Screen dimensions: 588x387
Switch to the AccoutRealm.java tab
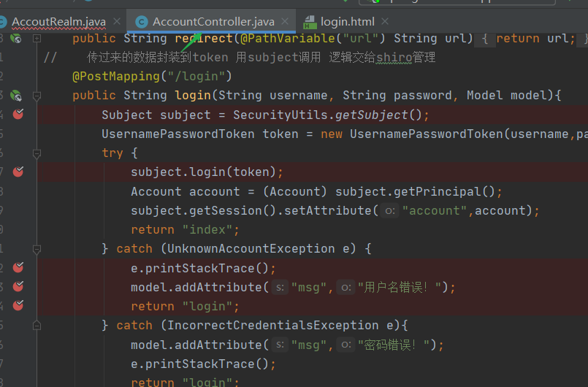pyautogui.click(x=58, y=22)
